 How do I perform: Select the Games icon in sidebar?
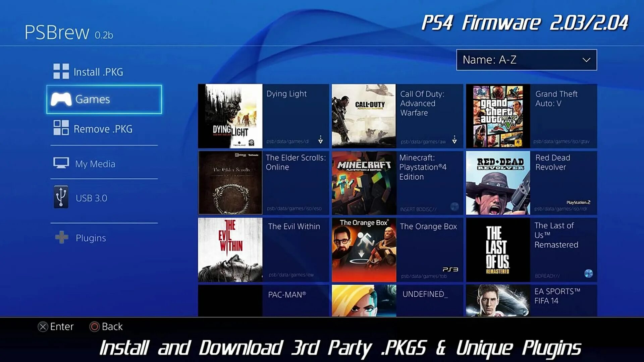point(63,99)
